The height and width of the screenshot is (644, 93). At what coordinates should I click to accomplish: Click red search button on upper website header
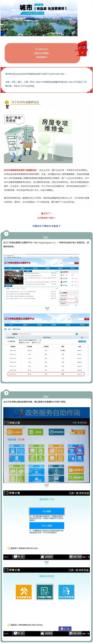(x=76, y=263)
